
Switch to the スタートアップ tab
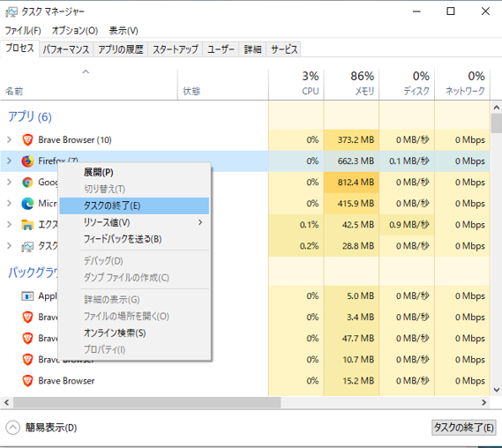tap(175, 49)
